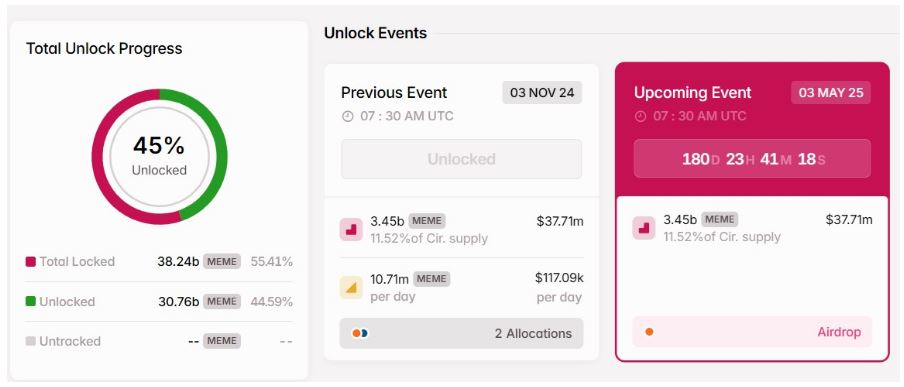Click the clock icon under Upcoming Event
The width and height of the screenshot is (904, 387).
pos(640,117)
